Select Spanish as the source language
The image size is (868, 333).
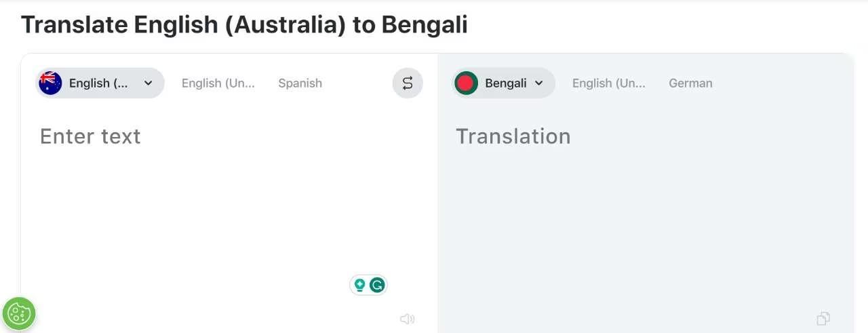[300, 83]
